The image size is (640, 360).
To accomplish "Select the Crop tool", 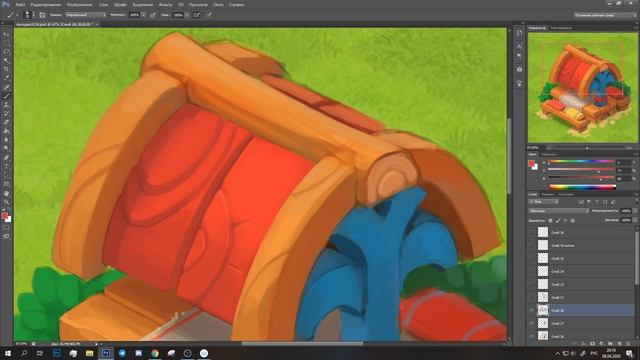I will point(6,69).
